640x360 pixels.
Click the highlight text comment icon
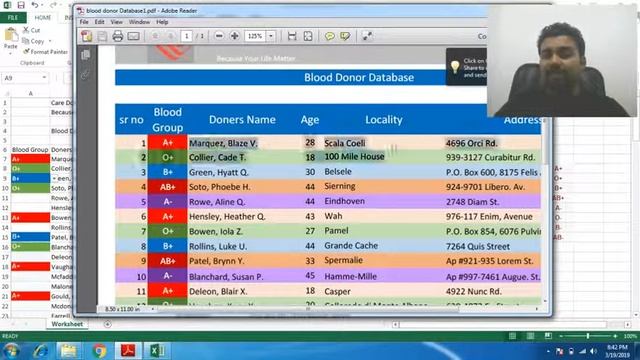click(345, 36)
